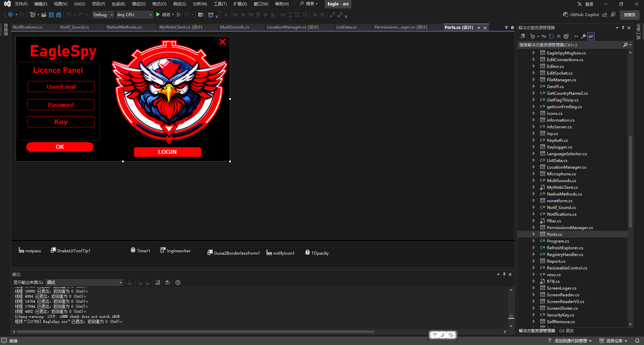The height and width of the screenshot is (345, 644).
Task: Open Properties wrench icon in Solution Explorer
Action: (x=584, y=36)
